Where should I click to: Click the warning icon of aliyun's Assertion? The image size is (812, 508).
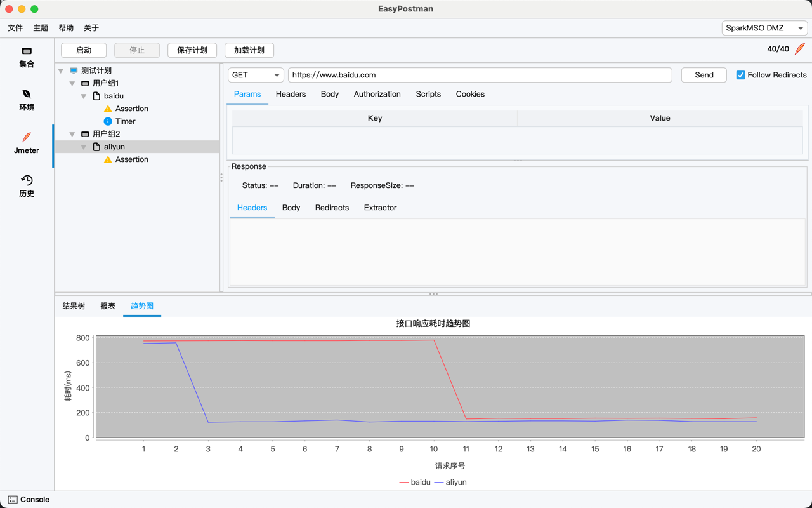coord(108,159)
